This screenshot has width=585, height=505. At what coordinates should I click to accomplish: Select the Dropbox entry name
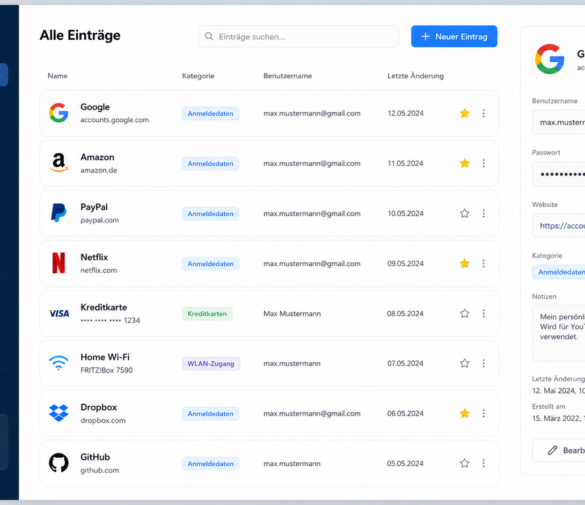[98, 407]
